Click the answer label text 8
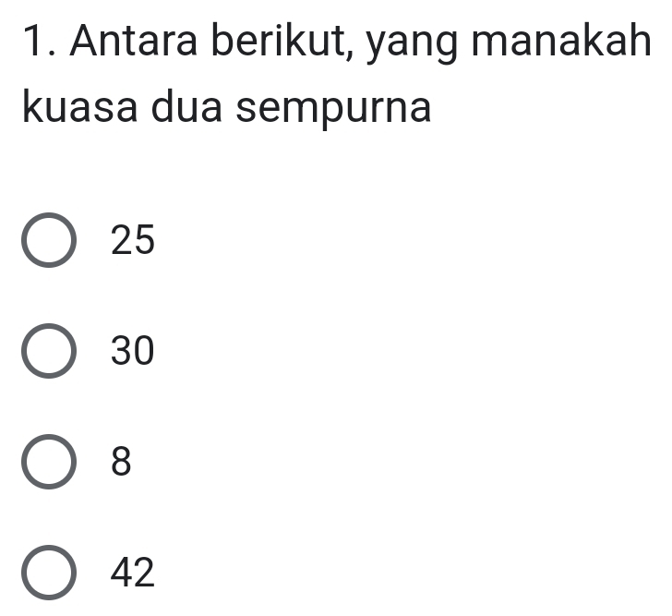672x616 pixels. point(121,463)
